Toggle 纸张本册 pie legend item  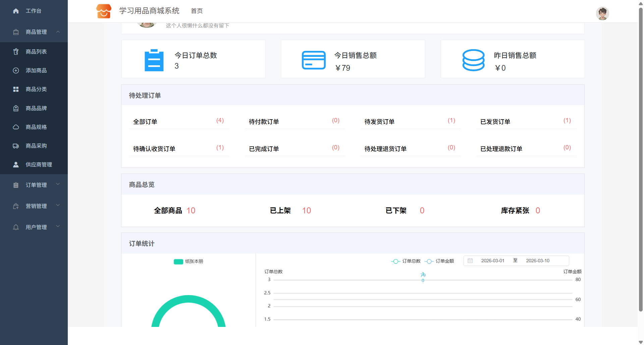tap(189, 261)
